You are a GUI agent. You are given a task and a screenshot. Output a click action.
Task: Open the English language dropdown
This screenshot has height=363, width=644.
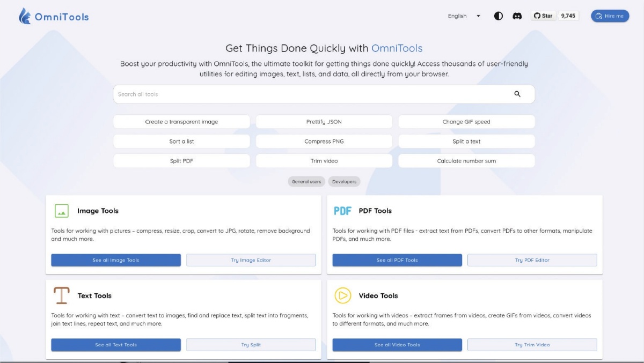click(x=465, y=16)
